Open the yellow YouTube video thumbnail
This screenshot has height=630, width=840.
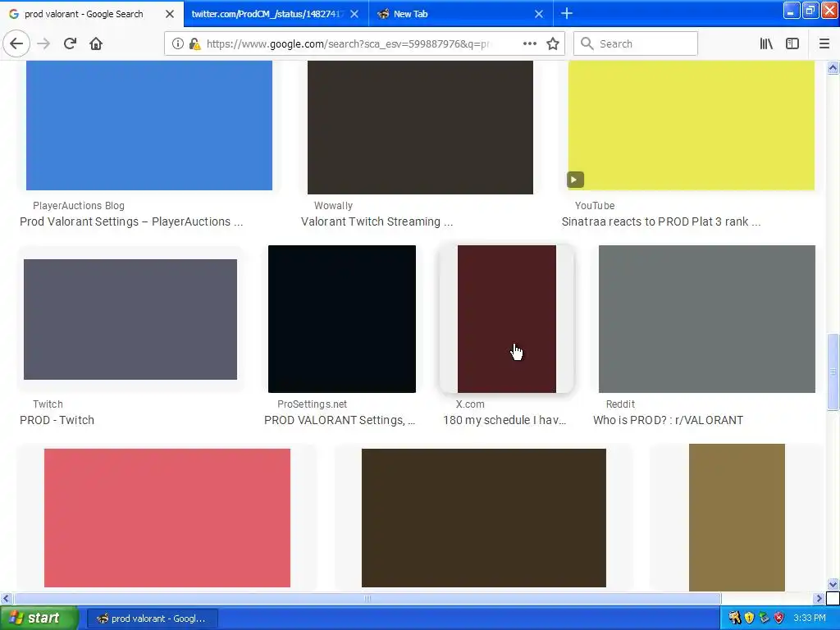(691, 126)
